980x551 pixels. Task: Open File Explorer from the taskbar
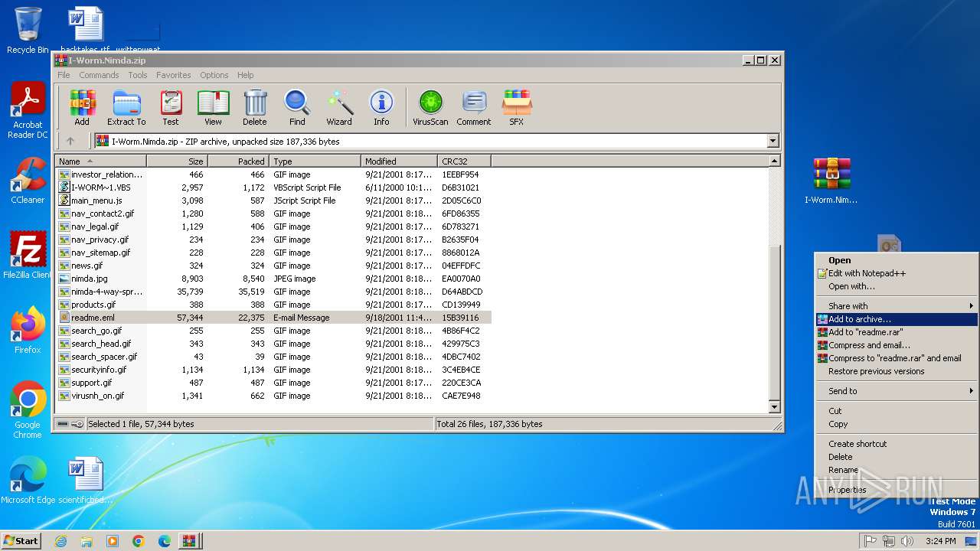tap(87, 541)
